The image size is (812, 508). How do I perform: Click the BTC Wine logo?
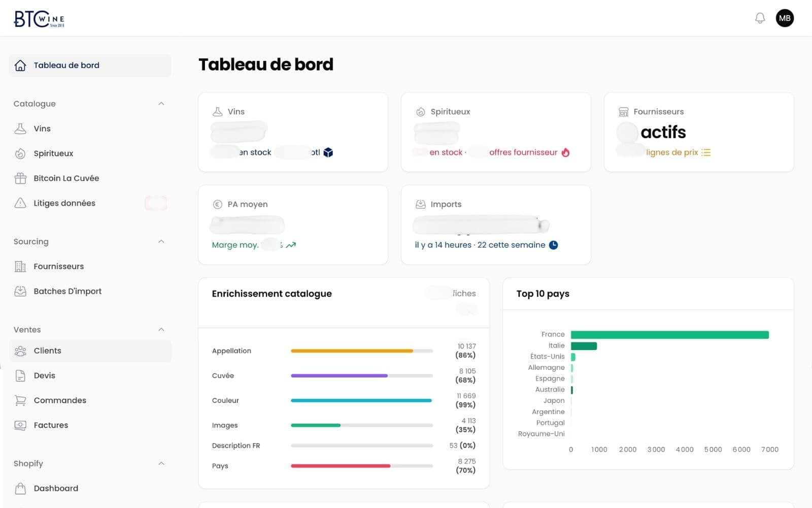point(39,19)
